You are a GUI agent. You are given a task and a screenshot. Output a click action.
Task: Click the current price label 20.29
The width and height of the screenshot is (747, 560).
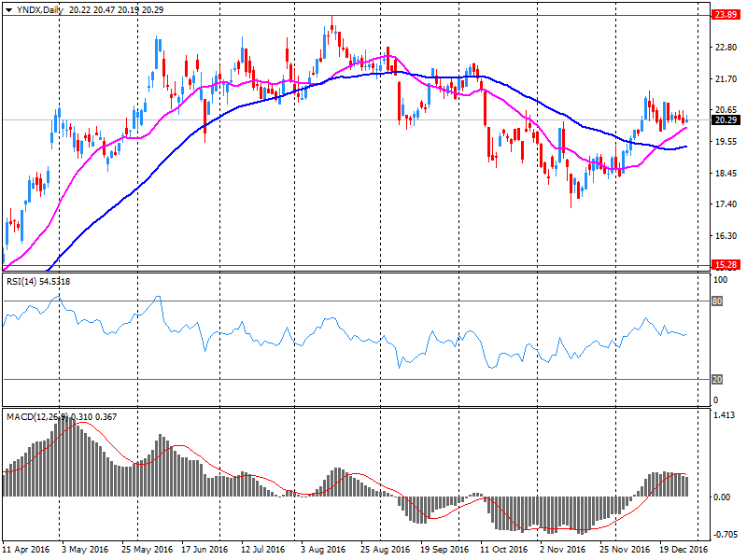tap(723, 120)
